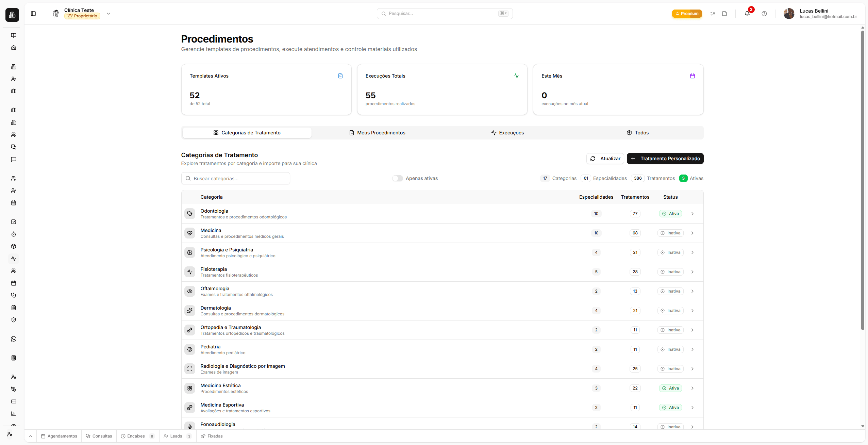The height and width of the screenshot is (445, 868).
Task: Open WhatsApp integration from the sidebar
Action: (x=14, y=339)
